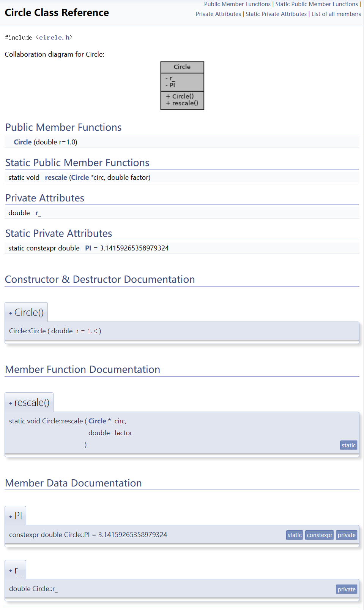Click Circle type link in rescale signature row
Viewport: 364px width, 610px height.
coord(80,177)
